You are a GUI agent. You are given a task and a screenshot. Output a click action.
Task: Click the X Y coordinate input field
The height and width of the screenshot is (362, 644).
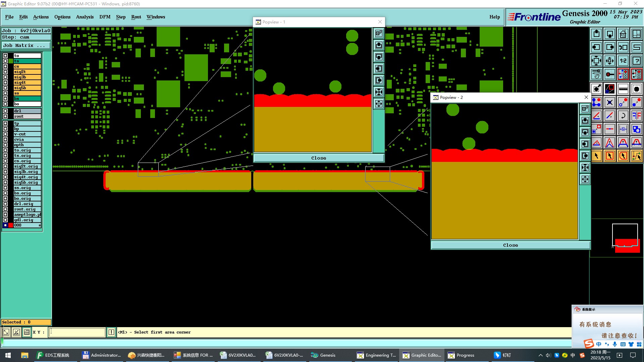pyautogui.click(x=77, y=332)
